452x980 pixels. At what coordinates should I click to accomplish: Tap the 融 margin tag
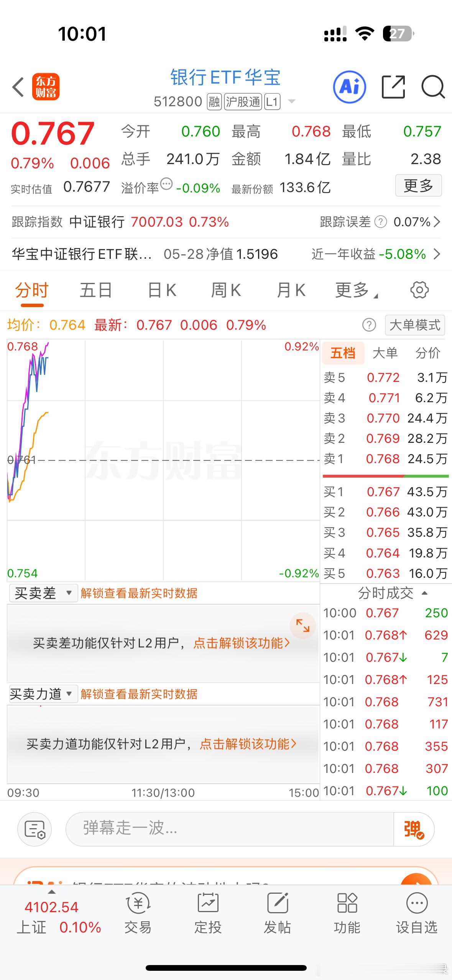click(x=214, y=102)
